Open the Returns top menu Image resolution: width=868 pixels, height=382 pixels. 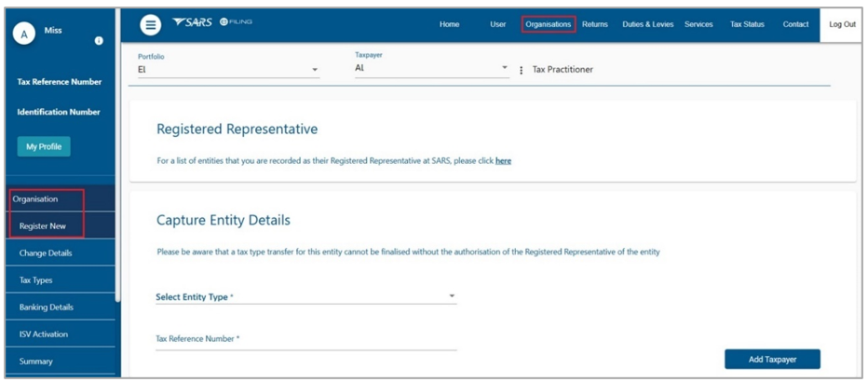click(x=595, y=24)
